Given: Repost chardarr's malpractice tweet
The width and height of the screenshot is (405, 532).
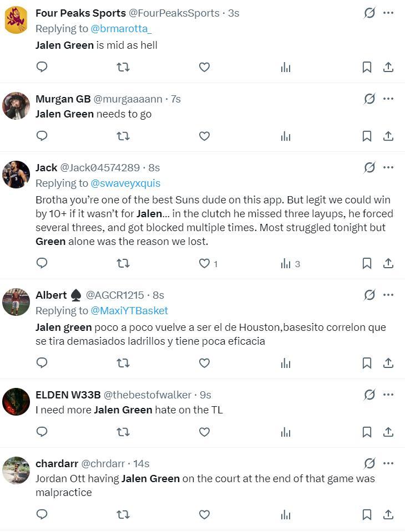Looking at the screenshot, I should click(x=123, y=515).
